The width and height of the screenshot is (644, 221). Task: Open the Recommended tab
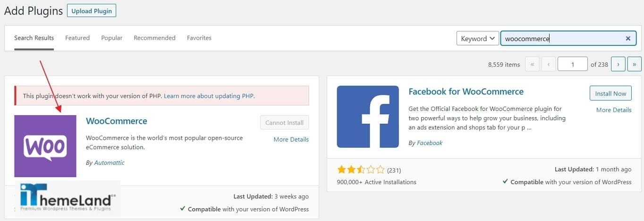154,38
